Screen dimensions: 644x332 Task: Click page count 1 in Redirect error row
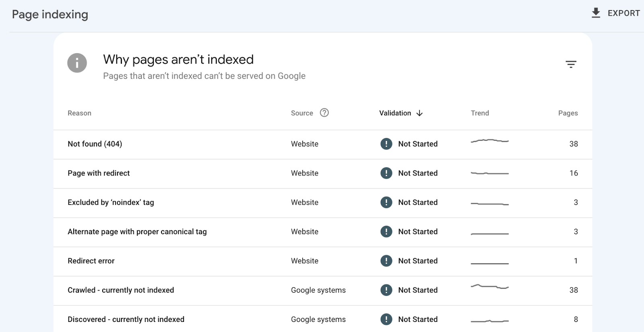576,261
